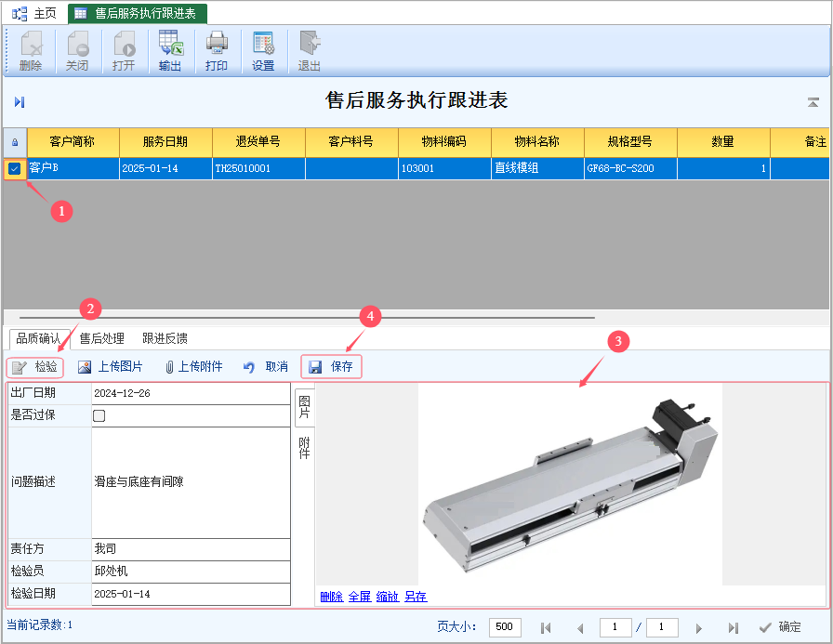The image size is (833, 644).
Task: Select the 附件 vertical tab
Action: (x=304, y=448)
